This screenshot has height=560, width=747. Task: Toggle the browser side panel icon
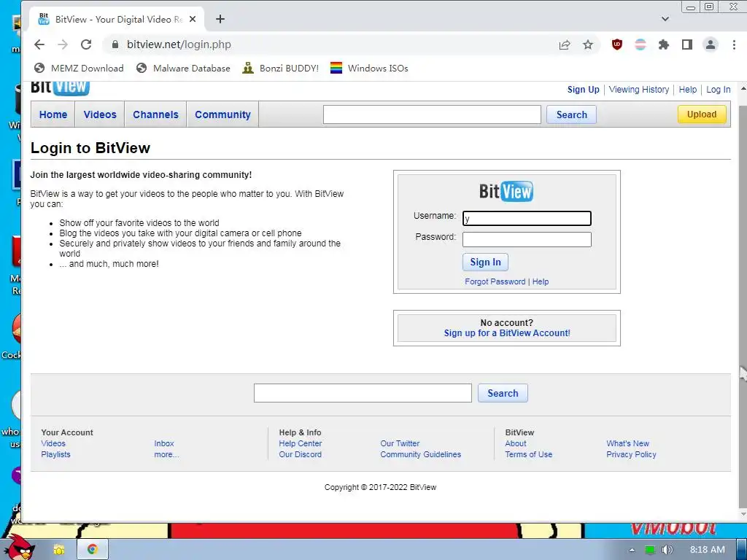[687, 44]
